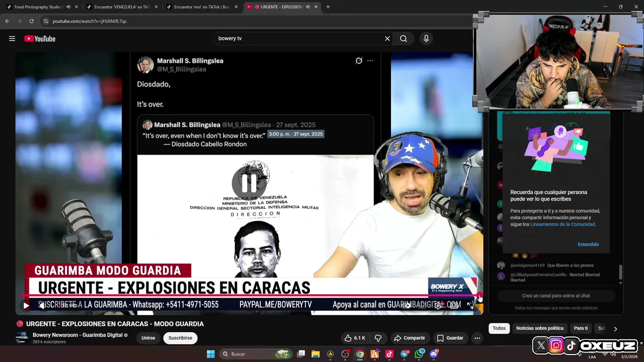
Task: Toggle full screen on the video player
Action: coord(470,305)
